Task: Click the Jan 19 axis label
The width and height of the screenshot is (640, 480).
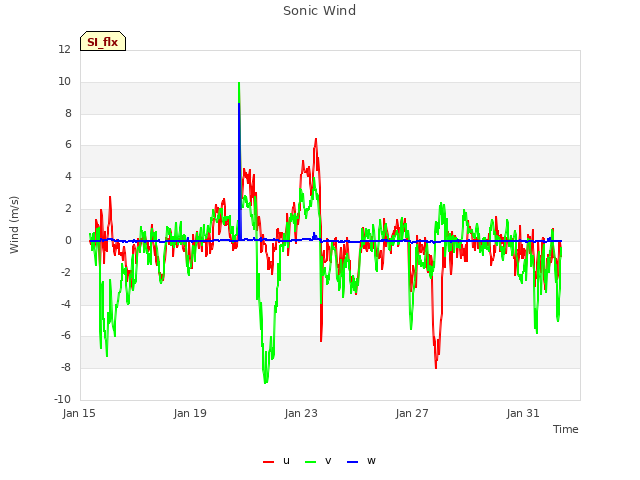Action: coord(190,413)
